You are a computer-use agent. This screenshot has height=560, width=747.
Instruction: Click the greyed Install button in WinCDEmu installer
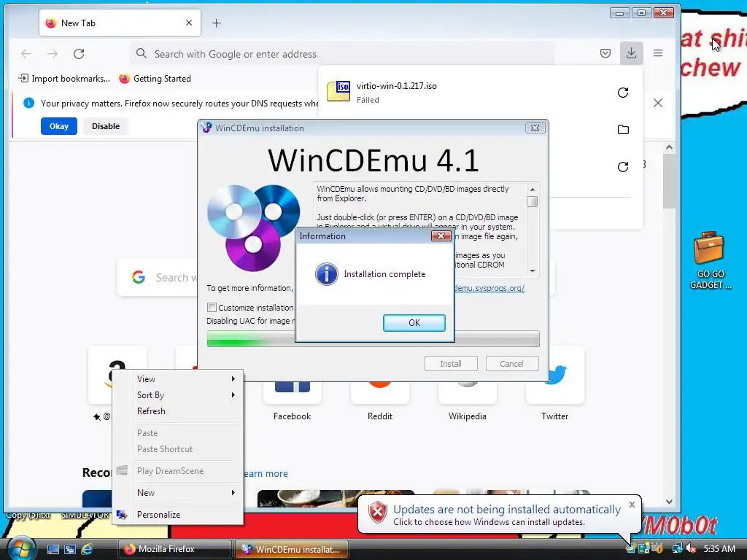click(x=450, y=363)
